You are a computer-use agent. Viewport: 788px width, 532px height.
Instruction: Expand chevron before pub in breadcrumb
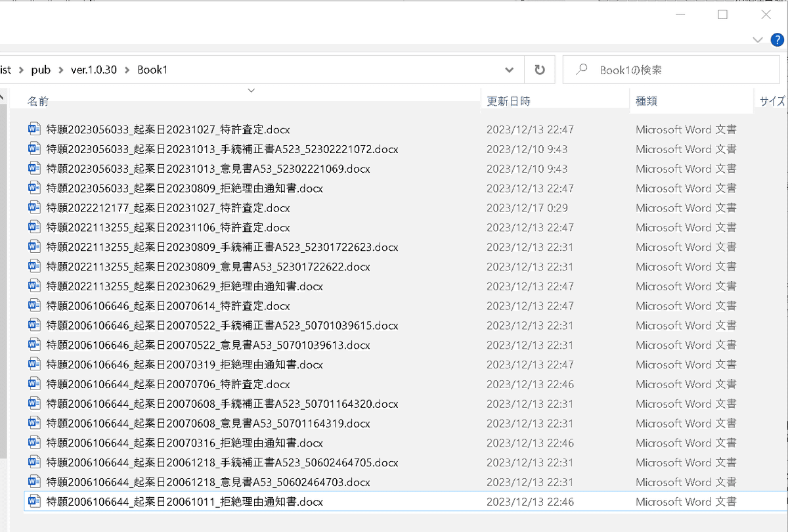pyautogui.click(x=22, y=70)
